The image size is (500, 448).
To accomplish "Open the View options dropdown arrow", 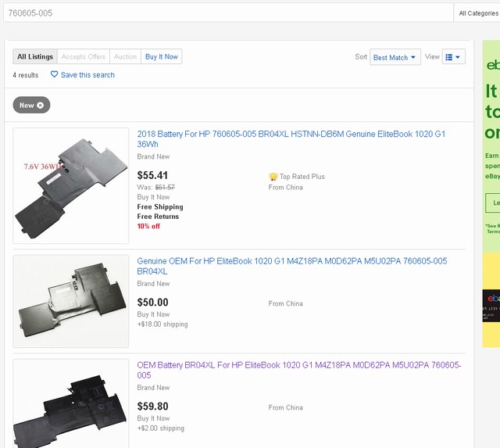I will [x=459, y=57].
